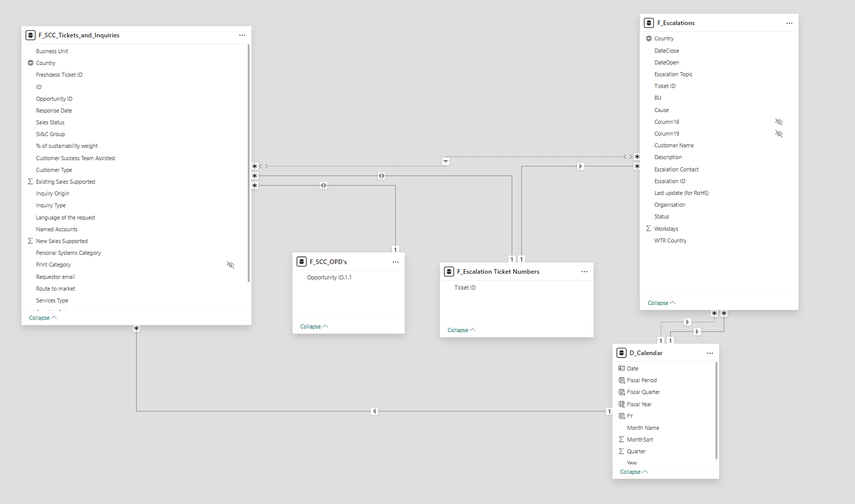The height and width of the screenshot is (504, 855).
Task: Collapse the F_Escalations table
Action: tap(662, 303)
